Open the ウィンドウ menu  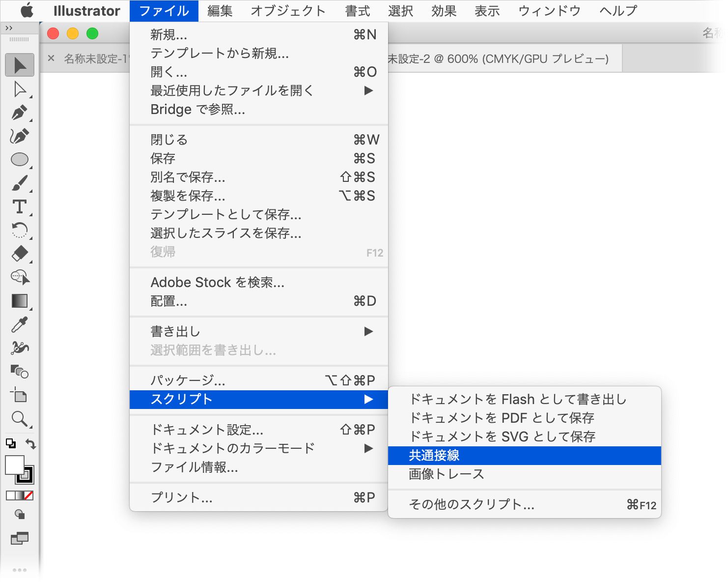(x=549, y=11)
